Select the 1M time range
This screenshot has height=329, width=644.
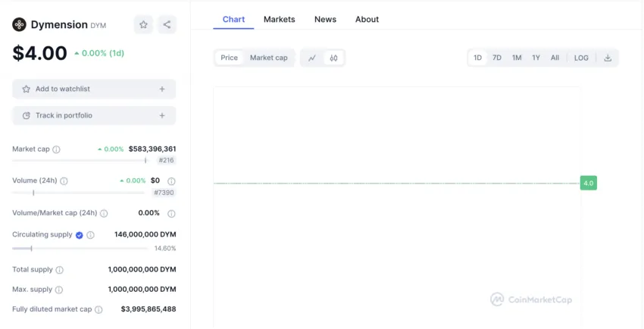[517, 58]
